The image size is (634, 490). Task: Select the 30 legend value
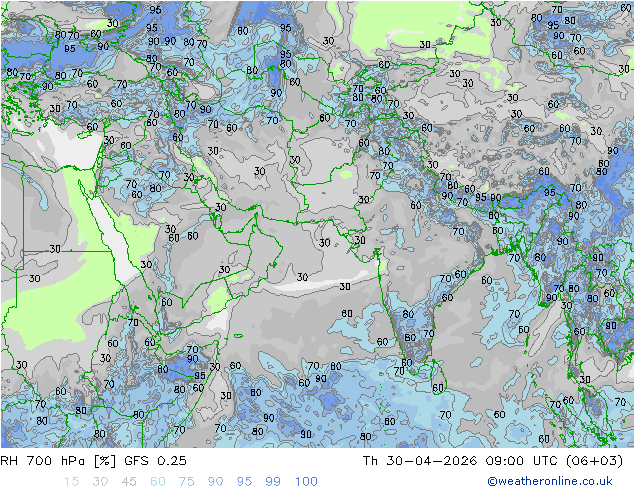100,482
